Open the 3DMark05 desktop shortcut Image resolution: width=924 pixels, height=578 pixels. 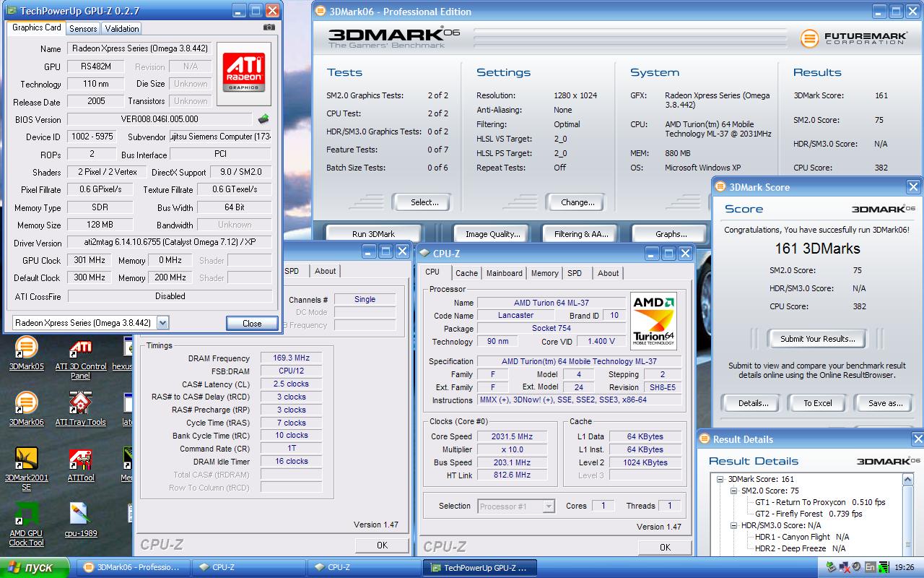pyautogui.click(x=26, y=353)
